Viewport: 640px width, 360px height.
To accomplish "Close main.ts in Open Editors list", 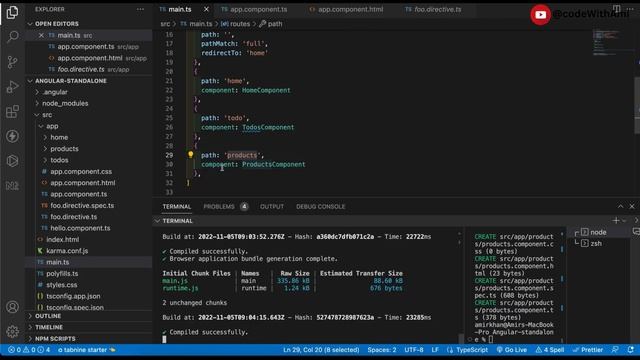I will (41, 36).
